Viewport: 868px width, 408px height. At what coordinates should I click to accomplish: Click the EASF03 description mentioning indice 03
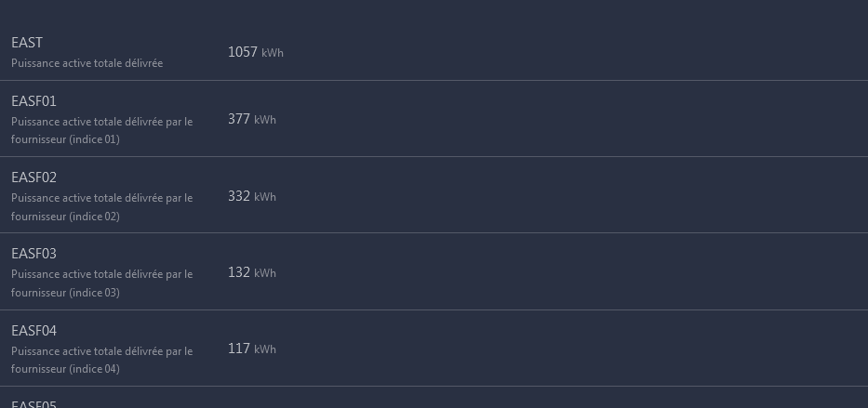pos(101,283)
